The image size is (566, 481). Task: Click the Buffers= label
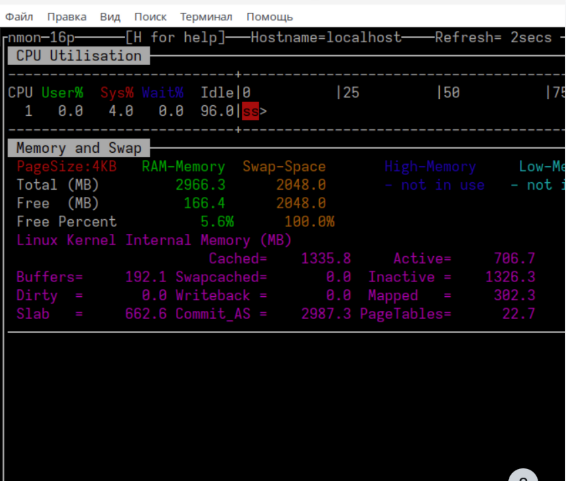pos(50,277)
